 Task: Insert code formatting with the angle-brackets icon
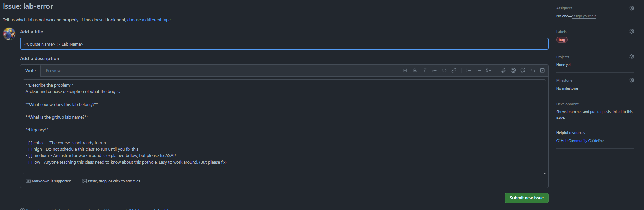coord(444,71)
